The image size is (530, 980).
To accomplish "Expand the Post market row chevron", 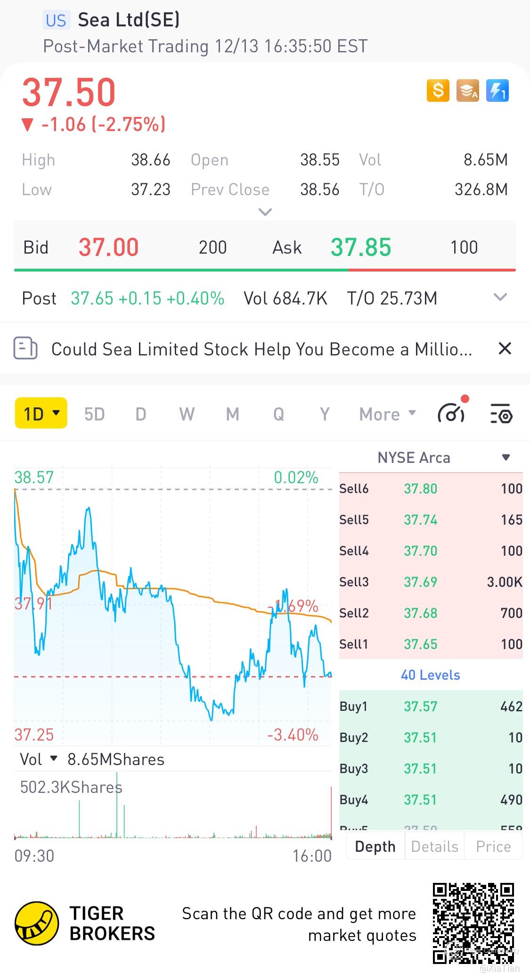I will pyautogui.click(x=500, y=297).
